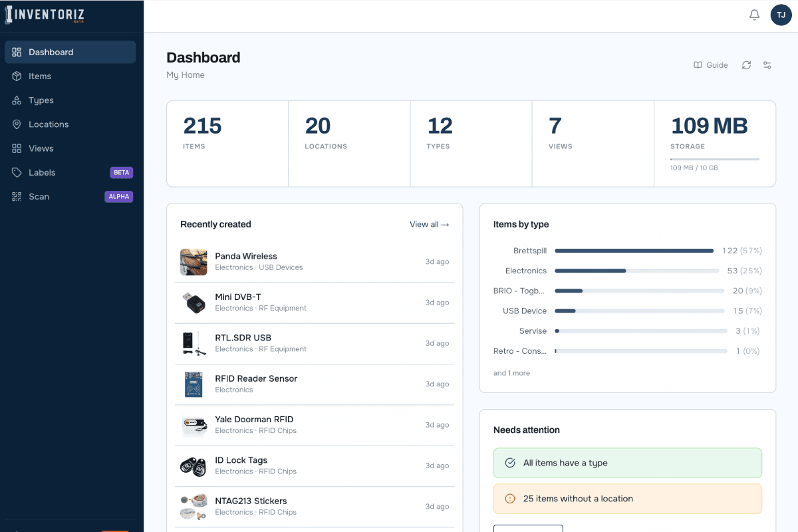Open Locations in the sidebar
This screenshot has height=532, width=798.
(70, 124)
